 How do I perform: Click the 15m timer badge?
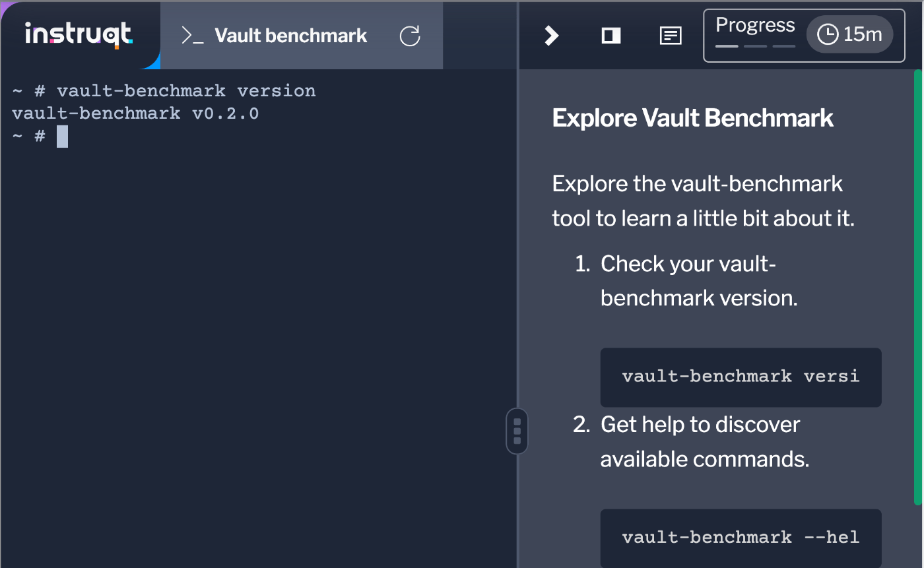point(849,35)
